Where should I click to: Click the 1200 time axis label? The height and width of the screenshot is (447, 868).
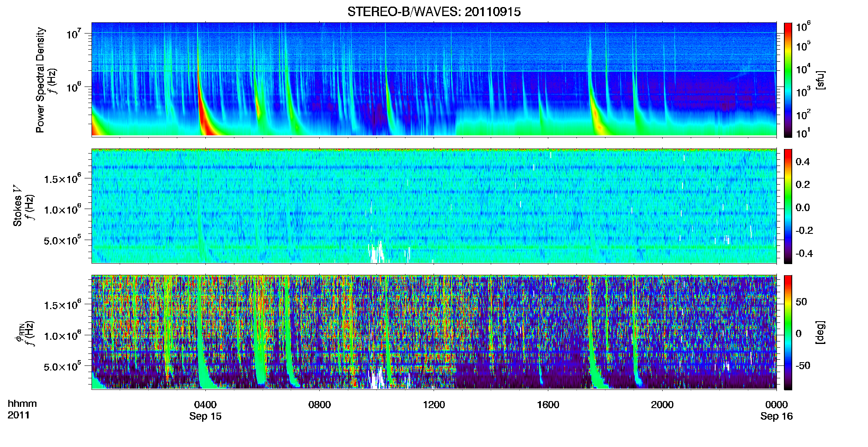(x=434, y=405)
